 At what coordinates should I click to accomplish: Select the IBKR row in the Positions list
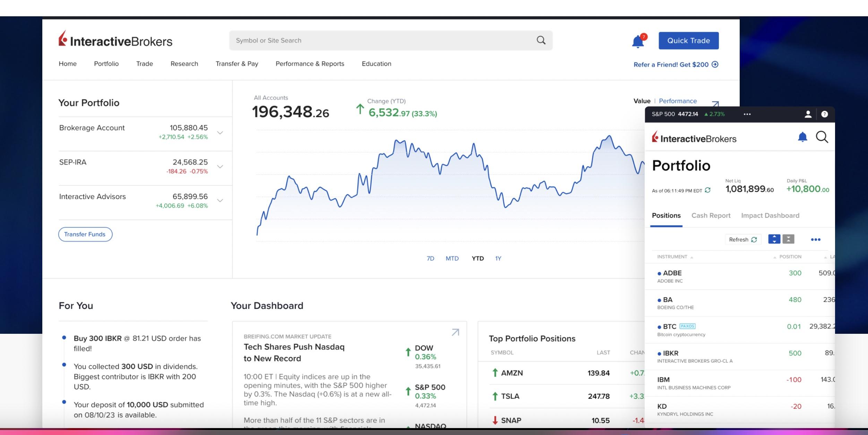point(740,357)
